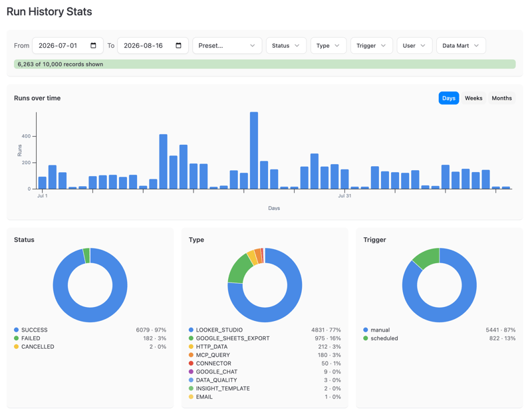Select CANCELLED label in Status legend
This screenshot has width=532, height=412.
pos(38,347)
